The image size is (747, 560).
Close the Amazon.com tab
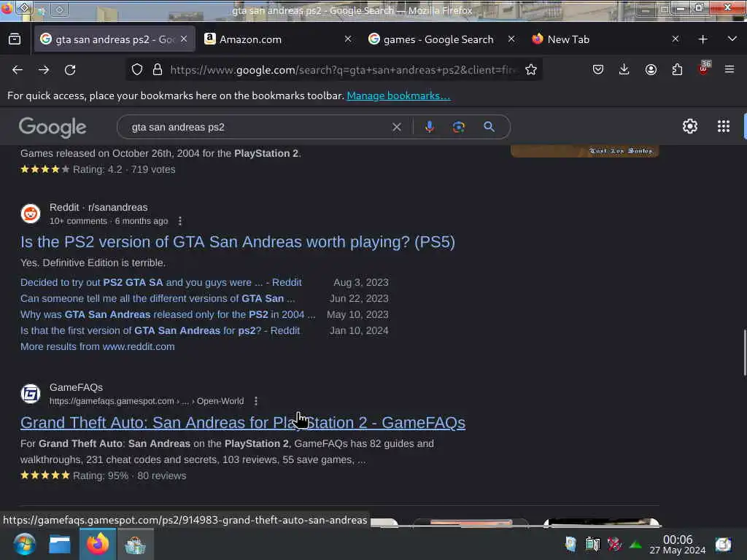348,39
